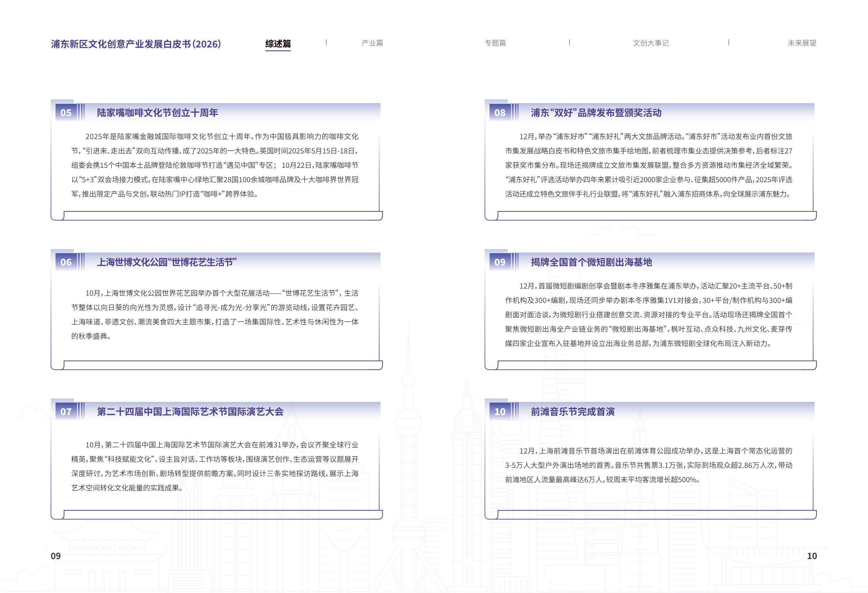This screenshot has height=593, width=868.
Task: Click the title 浦东新区文化创意产业发展白皮书(2026)
Action: tap(136, 44)
